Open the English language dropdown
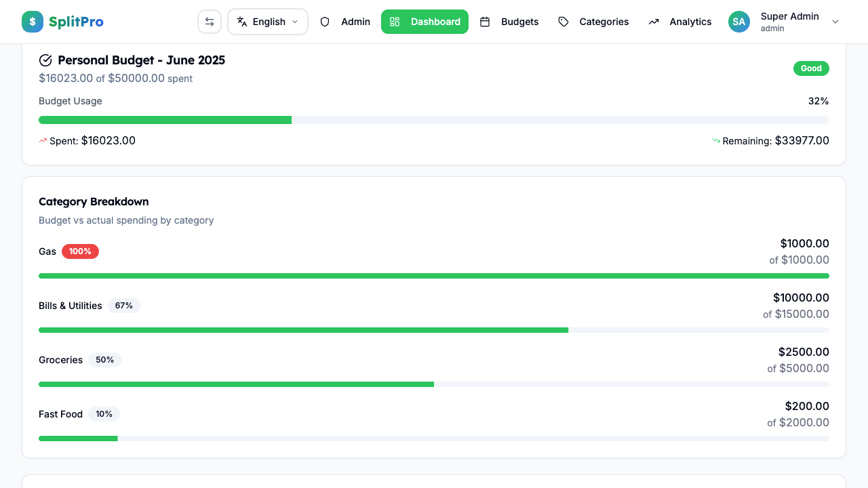The height and width of the screenshot is (488, 868). (x=267, y=22)
